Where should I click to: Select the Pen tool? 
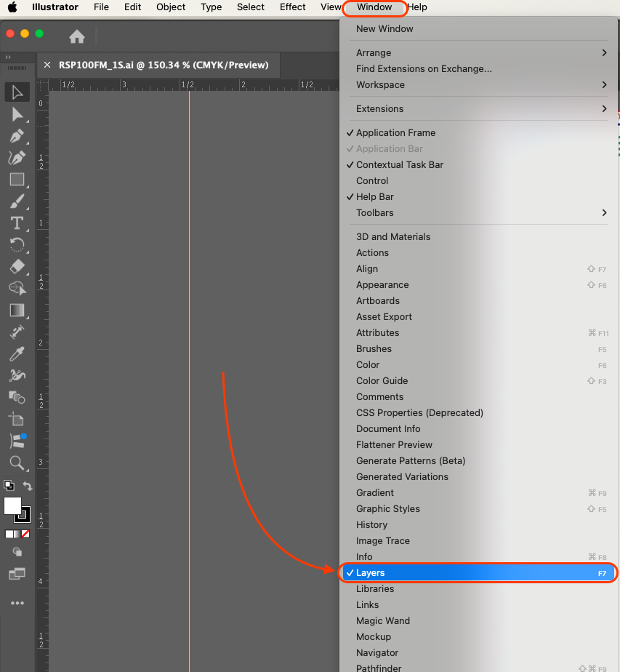pos(17,136)
